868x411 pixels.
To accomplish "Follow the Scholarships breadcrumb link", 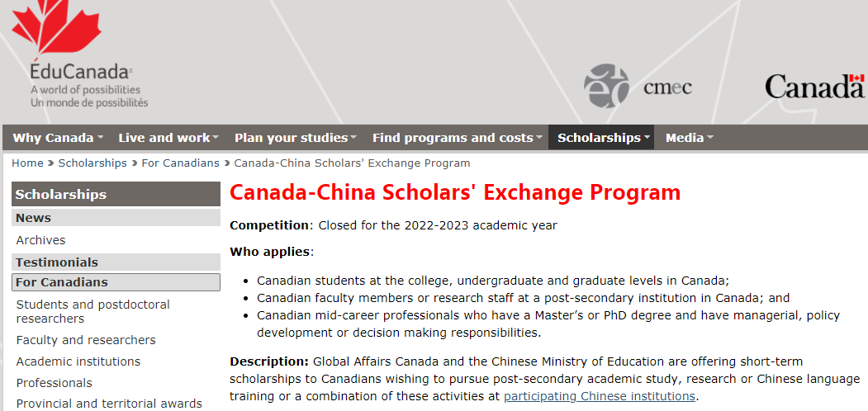I will pos(92,163).
